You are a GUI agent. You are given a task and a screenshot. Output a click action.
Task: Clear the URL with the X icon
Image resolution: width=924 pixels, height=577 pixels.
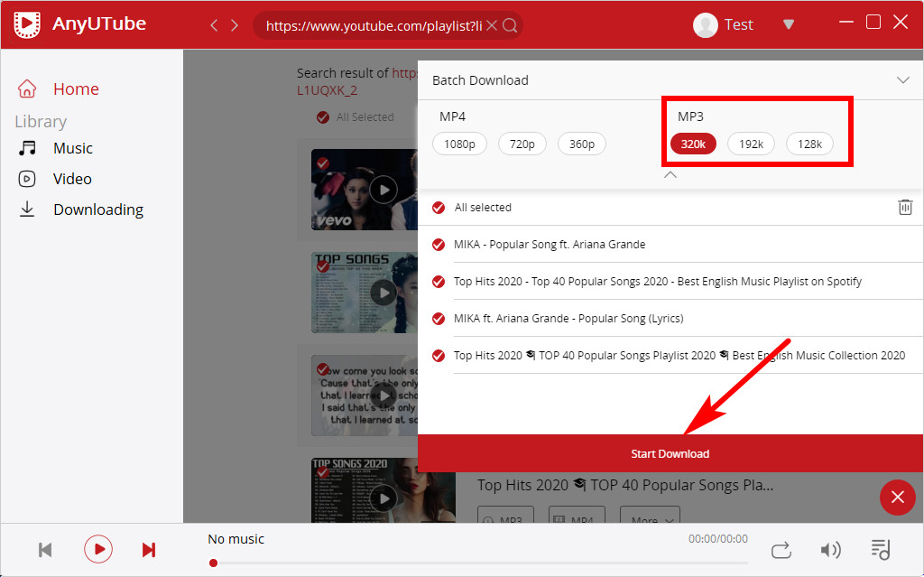tap(492, 25)
